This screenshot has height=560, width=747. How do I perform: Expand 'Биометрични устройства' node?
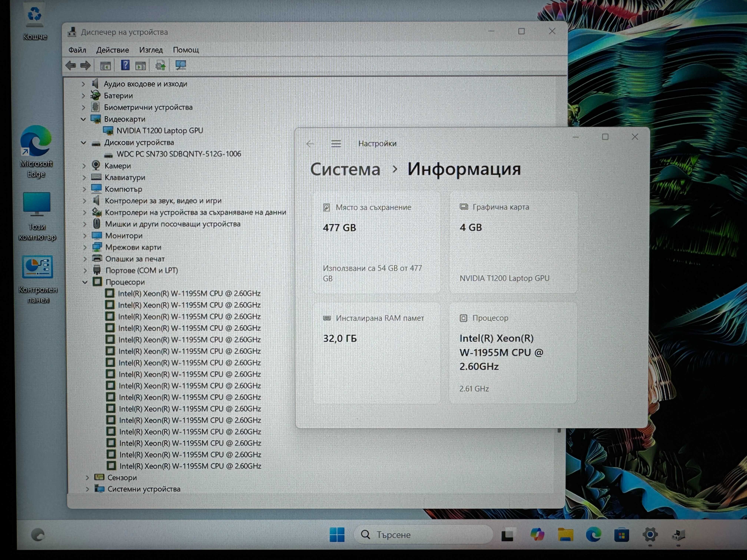click(x=84, y=107)
